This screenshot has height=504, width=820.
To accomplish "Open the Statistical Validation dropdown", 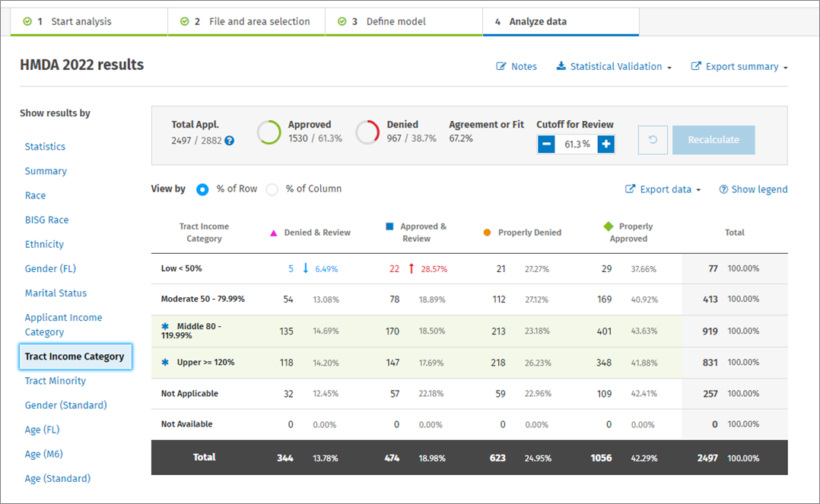I will pyautogui.click(x=615, y=67).
